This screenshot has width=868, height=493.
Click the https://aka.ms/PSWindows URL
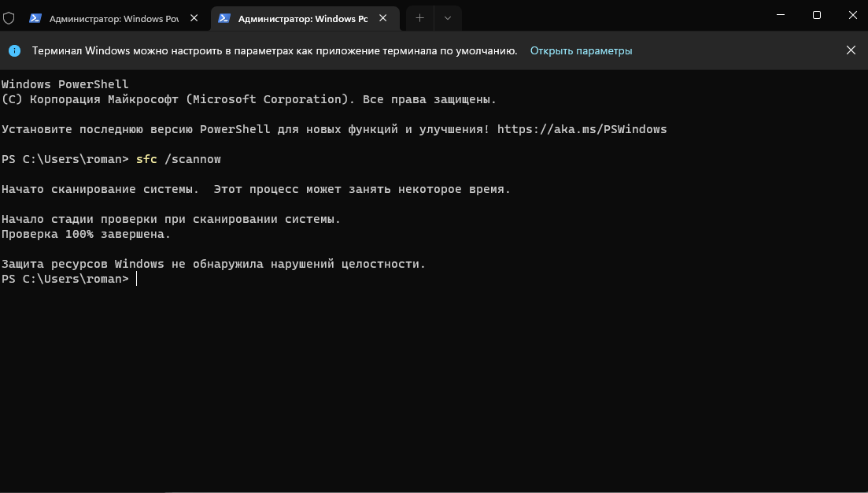click(582, 129)
